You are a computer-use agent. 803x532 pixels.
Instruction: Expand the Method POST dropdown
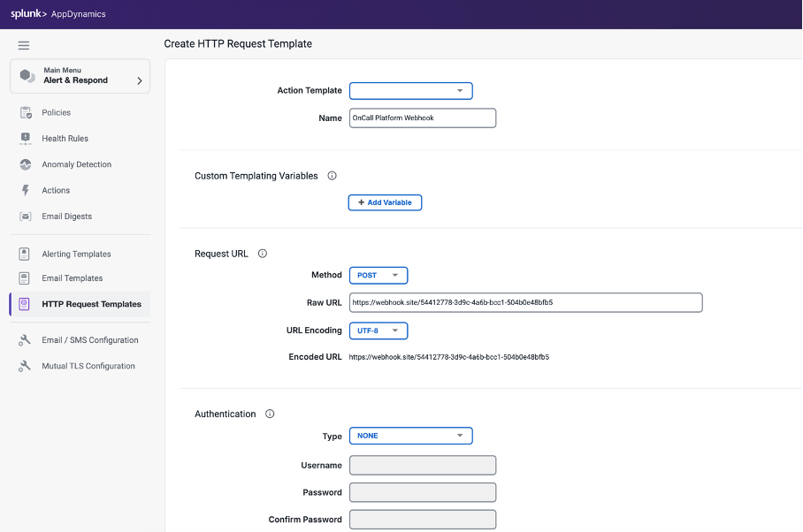tap(379, 276)
